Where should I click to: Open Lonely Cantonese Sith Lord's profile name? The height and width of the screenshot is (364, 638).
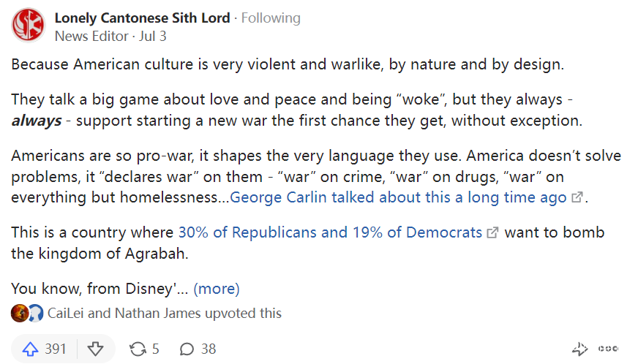pos(142,18)
